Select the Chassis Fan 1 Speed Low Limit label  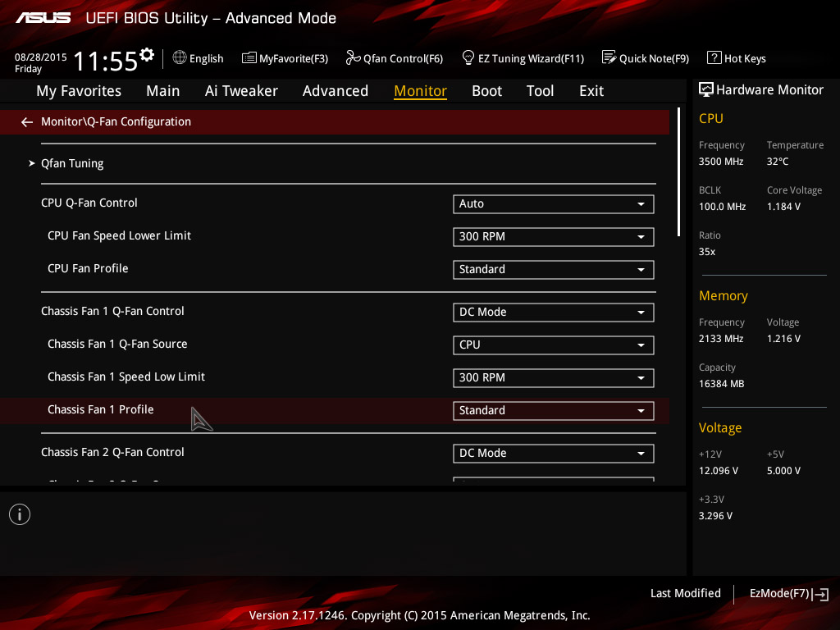[x=126, y=377]
